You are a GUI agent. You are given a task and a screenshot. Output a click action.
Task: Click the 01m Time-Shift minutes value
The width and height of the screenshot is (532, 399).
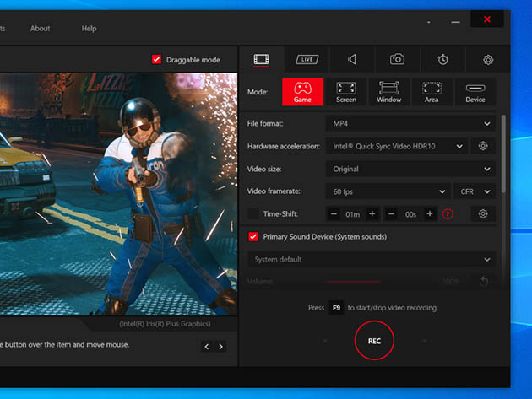click(x=352, y=214)
